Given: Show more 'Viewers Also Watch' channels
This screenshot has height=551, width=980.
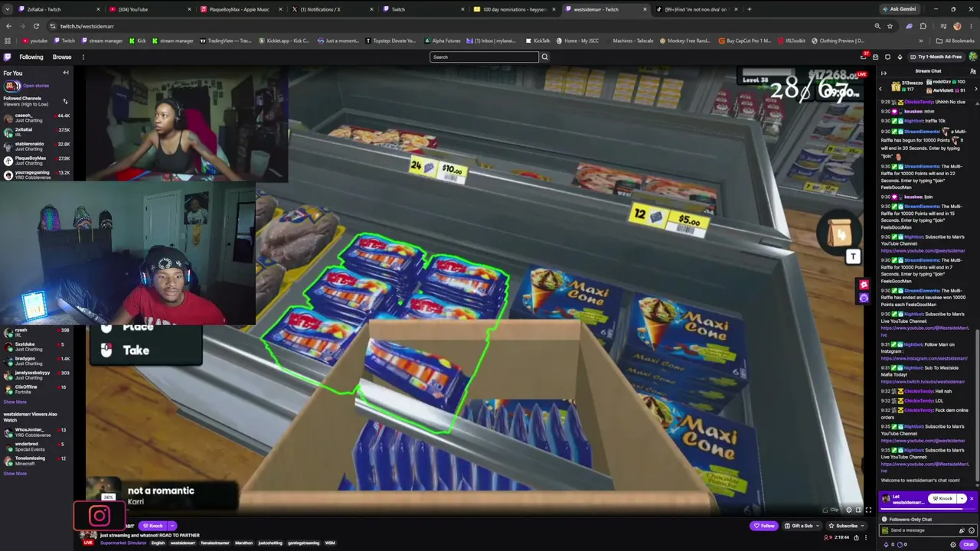Looking at the screenshot, I should [x=15, y=473].
